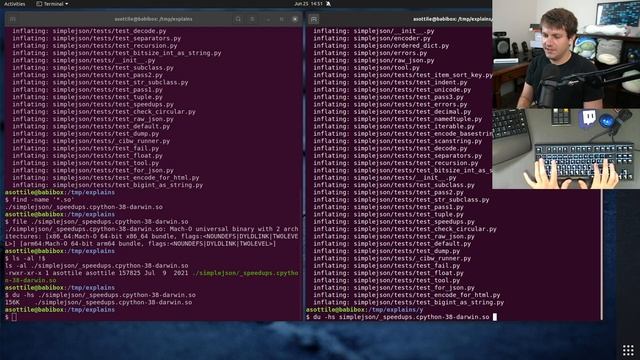This screenshot has width=640, height=360.
Task: Open the clock and calendar showing 14:51
Action: point(308,4)
